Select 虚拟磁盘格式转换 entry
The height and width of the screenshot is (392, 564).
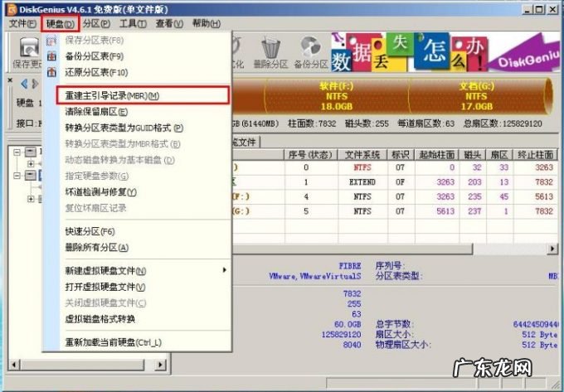(100, 319)
